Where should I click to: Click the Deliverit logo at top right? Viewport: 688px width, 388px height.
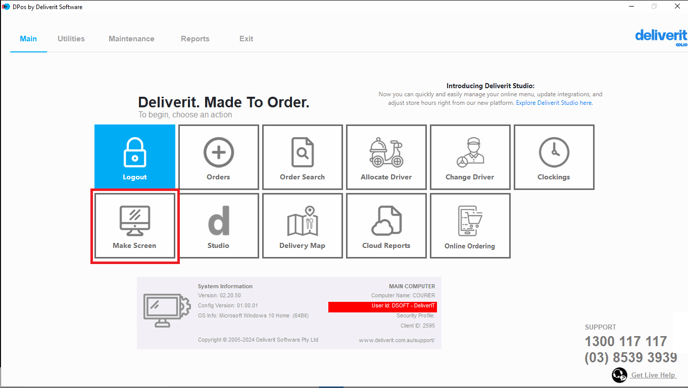[x=661, y=36]
